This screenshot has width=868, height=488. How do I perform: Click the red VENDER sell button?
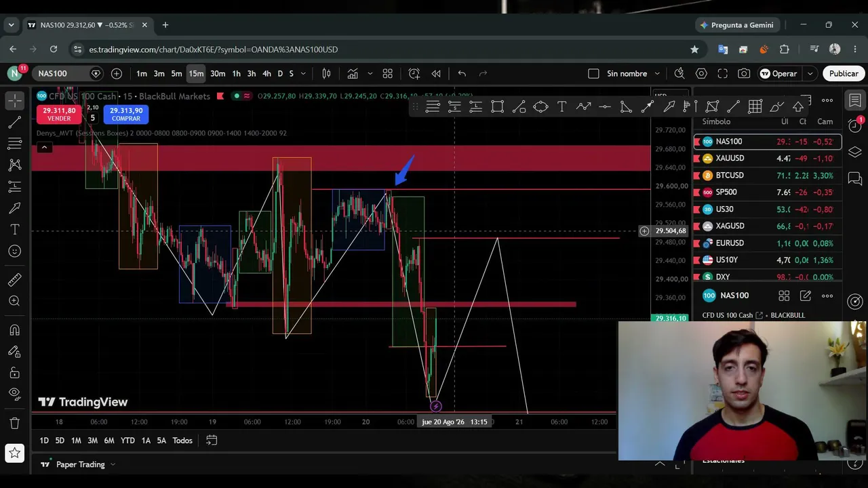pos(59,114)
